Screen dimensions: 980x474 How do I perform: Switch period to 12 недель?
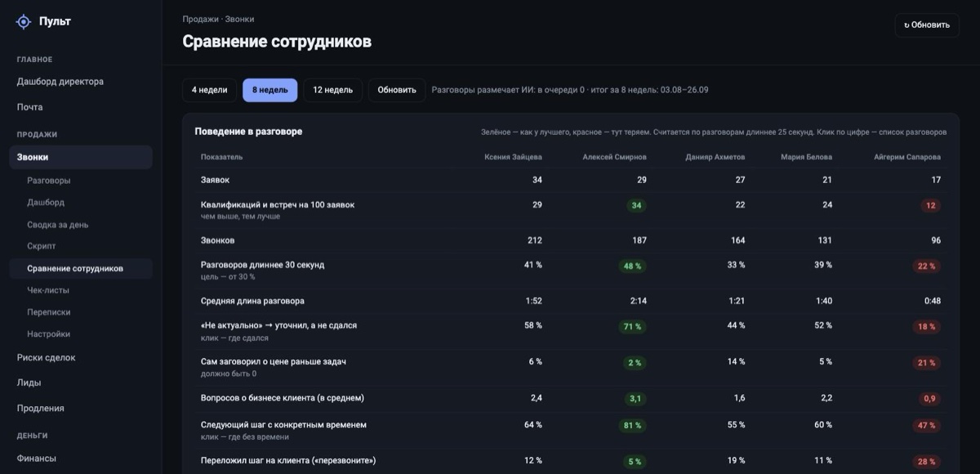click(x=333, y=90)
